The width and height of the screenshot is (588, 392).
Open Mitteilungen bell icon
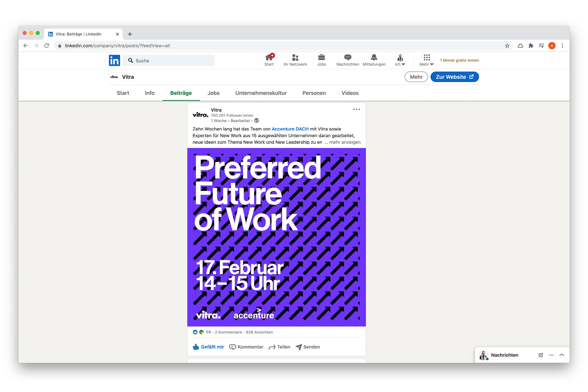tap(374, 60)
